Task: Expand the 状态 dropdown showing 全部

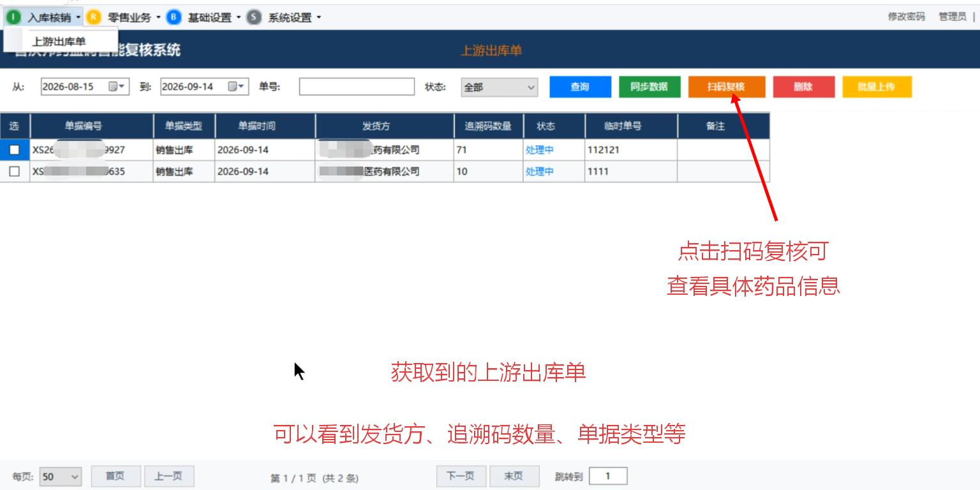Action: click(x=500, y=87)
